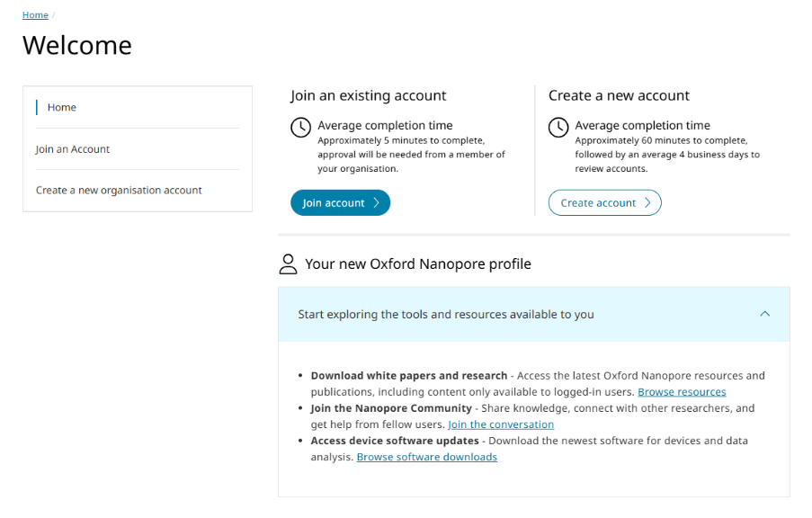The height and width of the screenshot is (518, 812).
Task: Click the Welcome page heading
Action: click(x=77, y=45)
